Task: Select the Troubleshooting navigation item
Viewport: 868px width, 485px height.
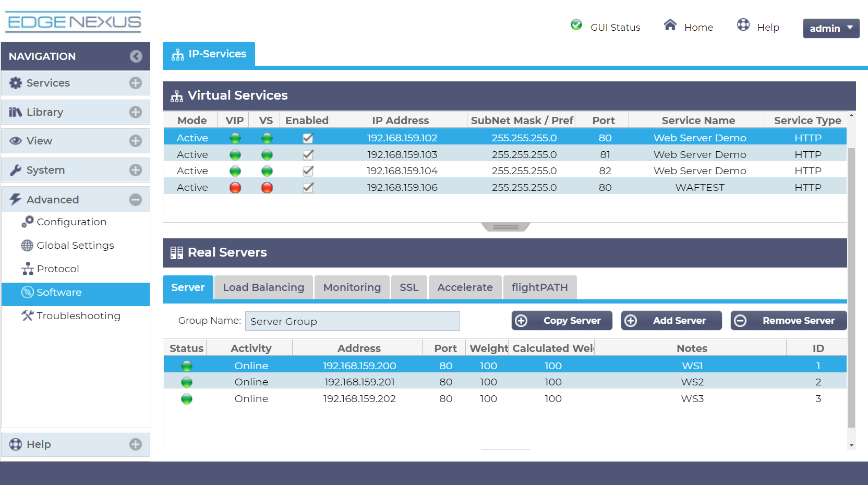Action: [76, 316]
